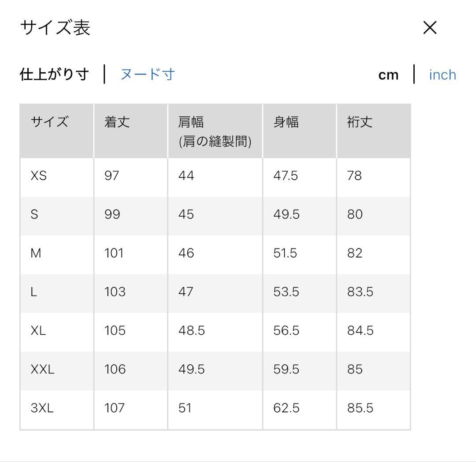Select the XS size row
476x462 pixels.
click(38, 176)
